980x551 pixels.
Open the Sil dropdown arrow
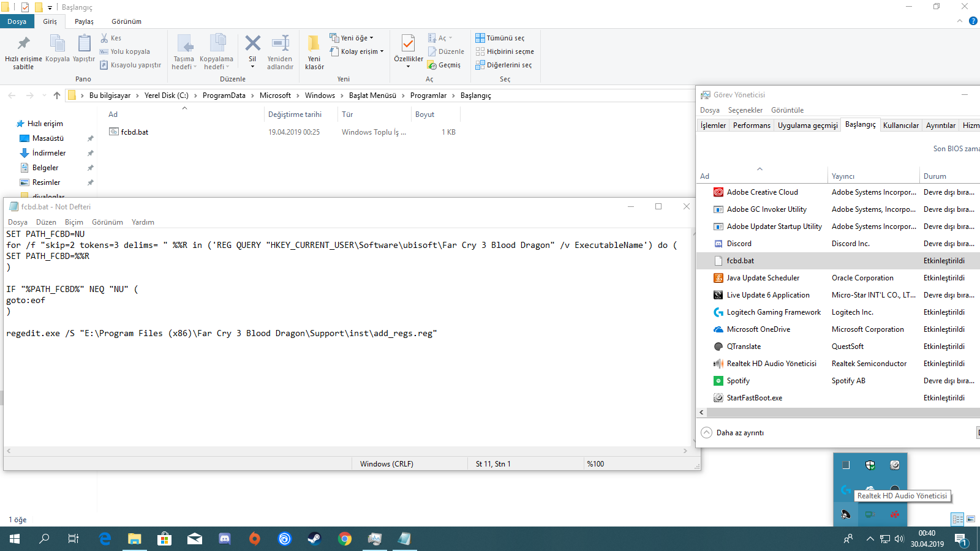click(x=252, y=67)
